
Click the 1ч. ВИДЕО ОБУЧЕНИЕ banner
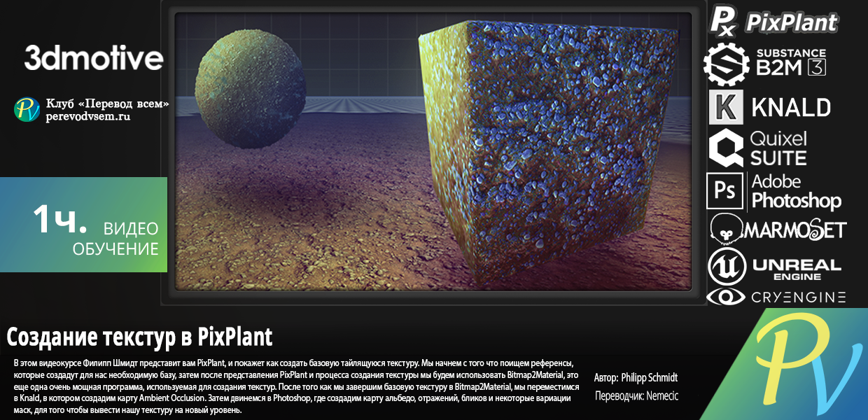tap(83, 225)
